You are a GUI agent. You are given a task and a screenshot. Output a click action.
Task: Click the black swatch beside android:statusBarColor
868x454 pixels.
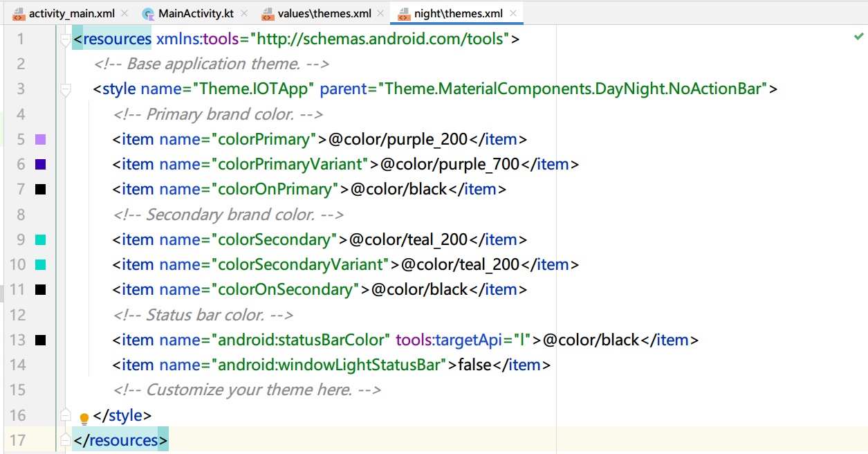39,339
